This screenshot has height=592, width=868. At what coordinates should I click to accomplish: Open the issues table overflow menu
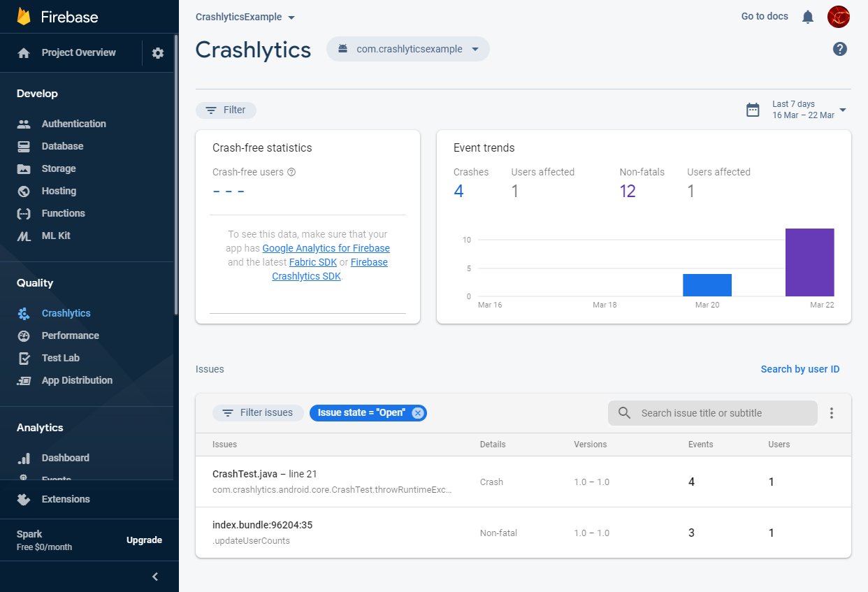tap(832, 413)
